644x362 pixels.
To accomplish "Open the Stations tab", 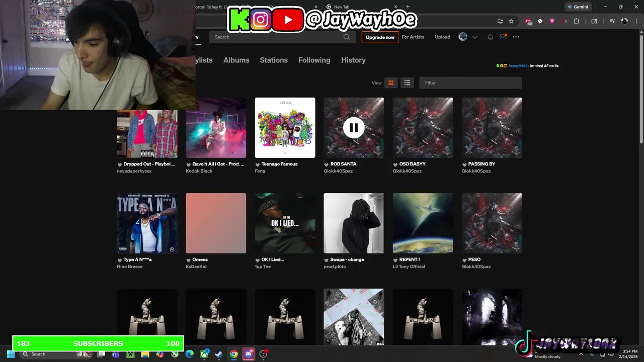I will (274, 60).
